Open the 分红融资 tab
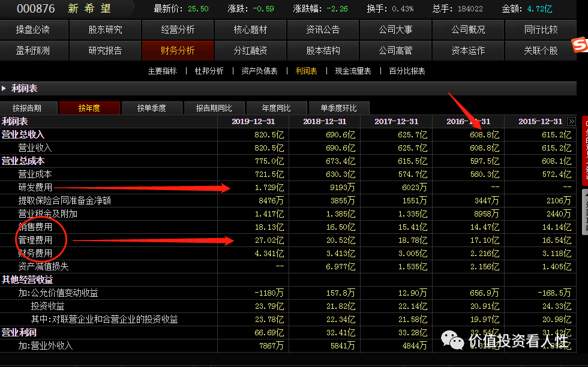The width and height of the screenshot is (588, 367). click(250, 50)
